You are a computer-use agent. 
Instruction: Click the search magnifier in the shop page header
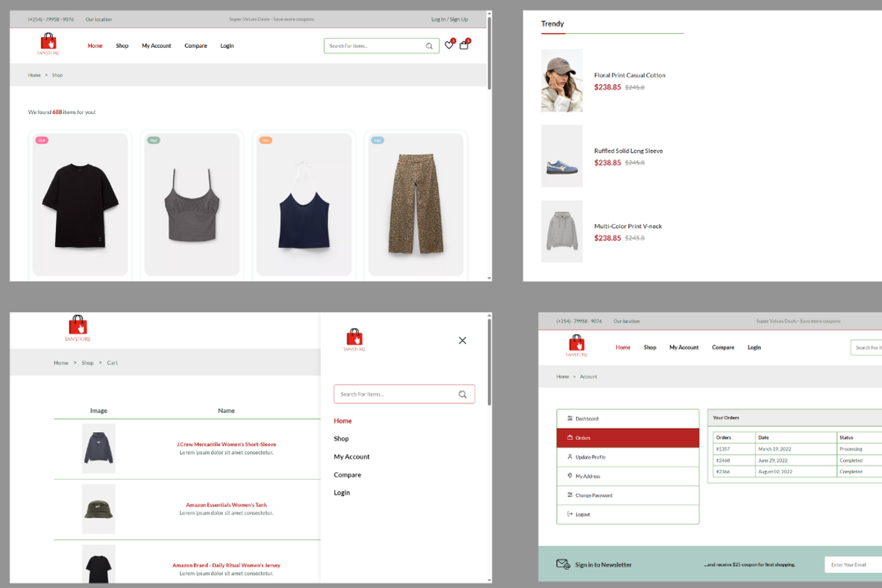point(429,46)
